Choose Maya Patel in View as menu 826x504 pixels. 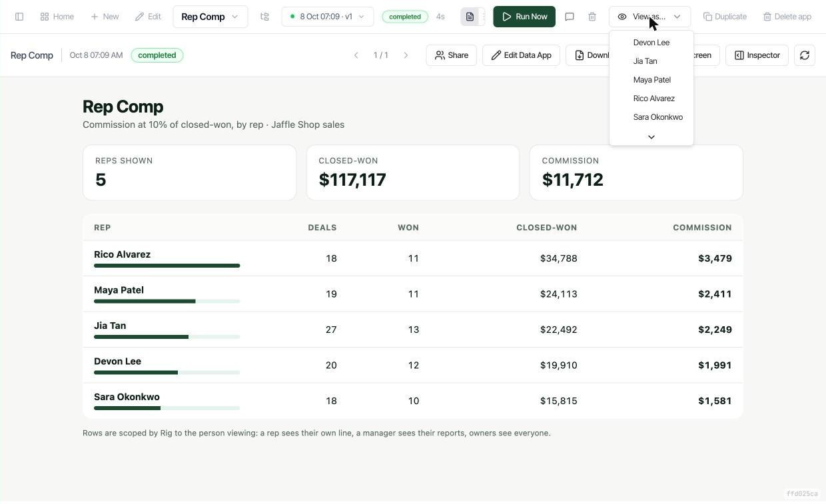coord(651,80)
